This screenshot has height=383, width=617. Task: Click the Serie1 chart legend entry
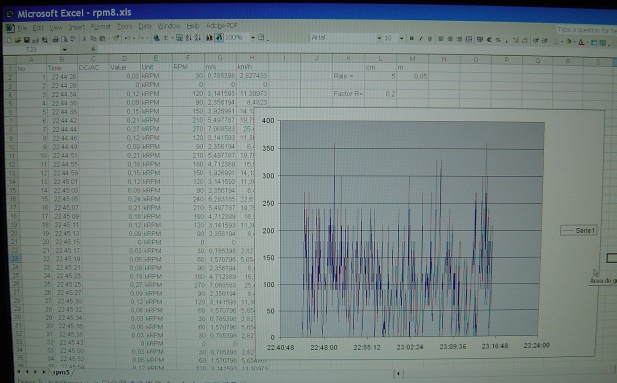pyautogui.click(x=578, y=231)
